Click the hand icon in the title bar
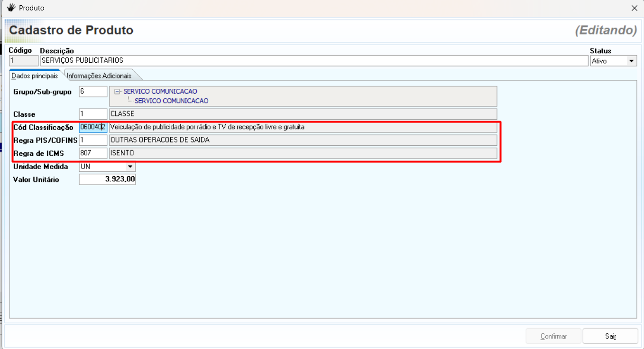 (x=11, y=8)
